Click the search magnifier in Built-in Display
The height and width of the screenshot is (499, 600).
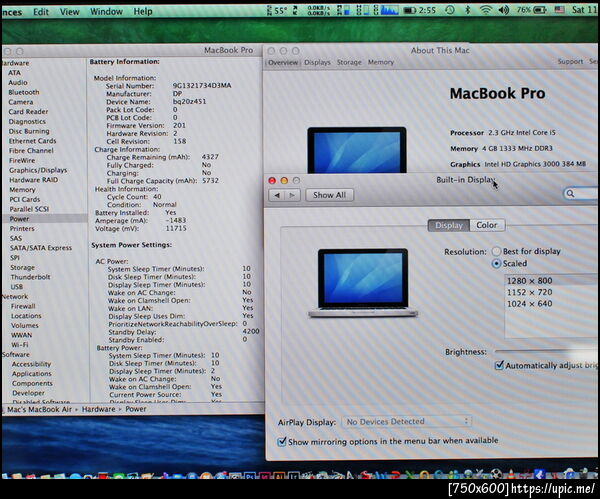pos(570,194)
